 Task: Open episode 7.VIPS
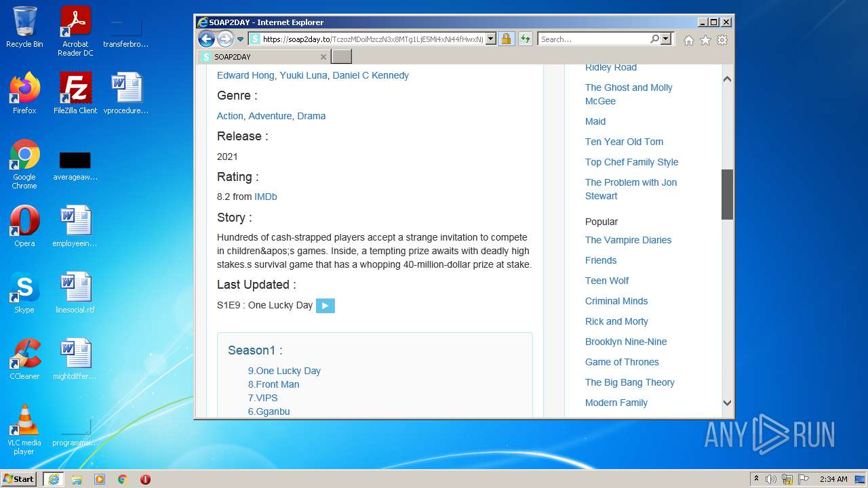coord(263,398)
